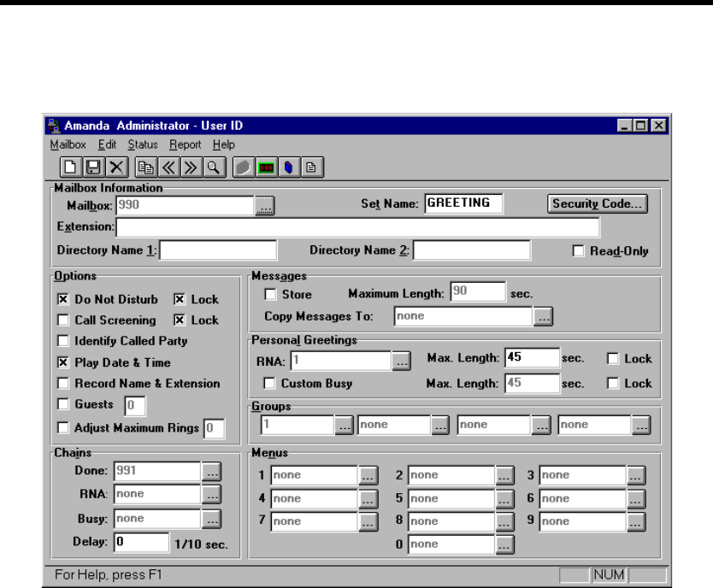Open the Copy Messages To browse button

543,317
